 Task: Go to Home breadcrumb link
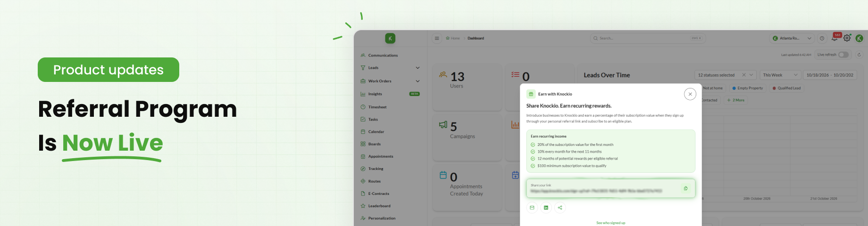point(453,38)
